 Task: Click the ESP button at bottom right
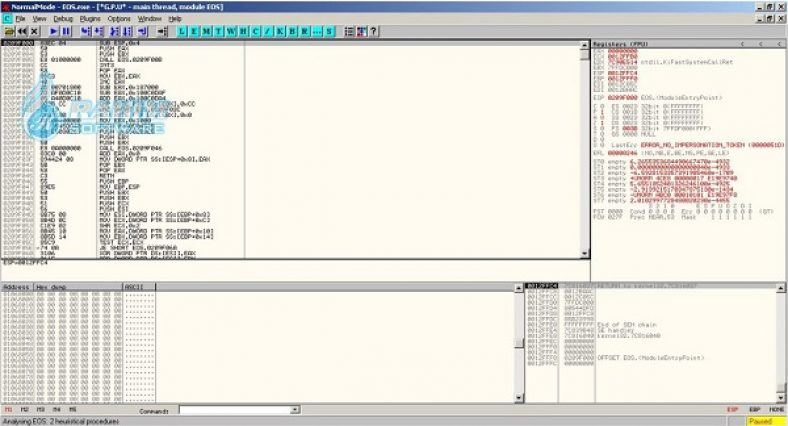click(x=732, y=410)
